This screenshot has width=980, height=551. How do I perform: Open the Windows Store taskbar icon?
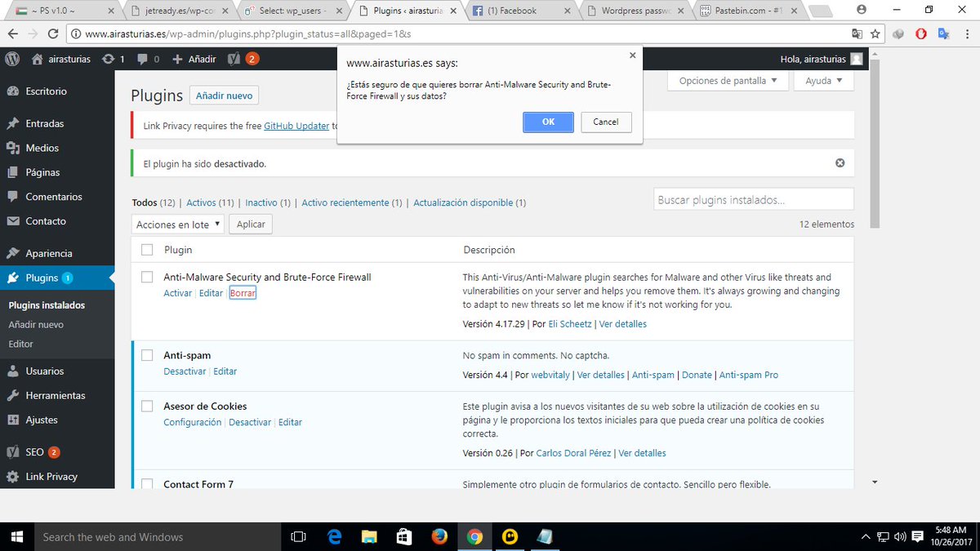[x=404, y=536]
